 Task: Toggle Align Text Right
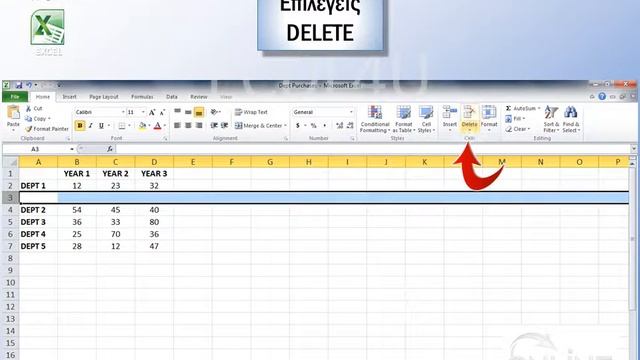point(199,126)
